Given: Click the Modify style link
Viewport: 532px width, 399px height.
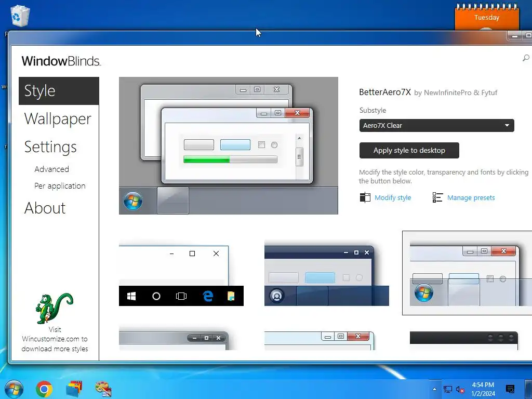Looking at the screenshot, I should point(393,197).
